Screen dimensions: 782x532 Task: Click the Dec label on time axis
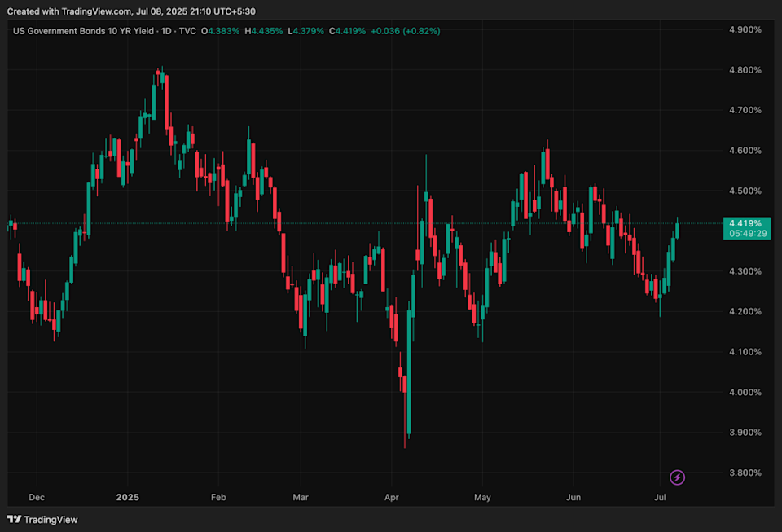[x=37, y=497]
